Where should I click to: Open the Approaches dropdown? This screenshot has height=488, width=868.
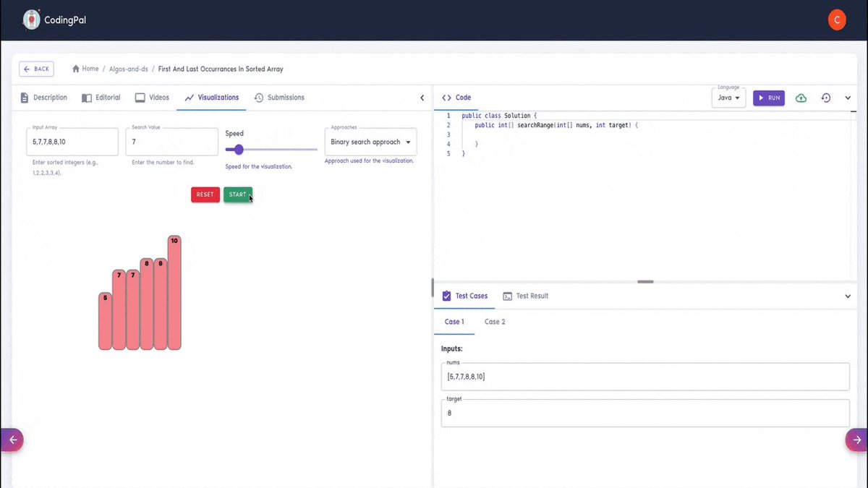coord(370,142)
